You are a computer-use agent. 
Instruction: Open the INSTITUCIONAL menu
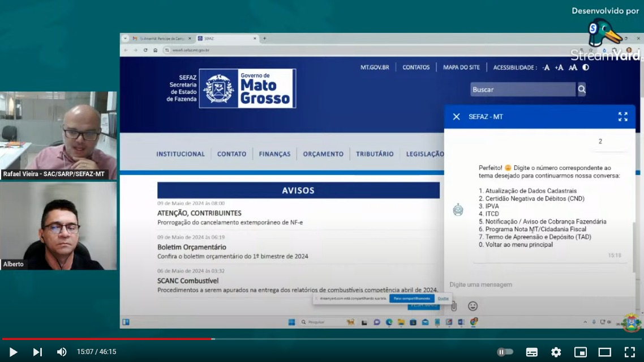click(x=181, y=154)
